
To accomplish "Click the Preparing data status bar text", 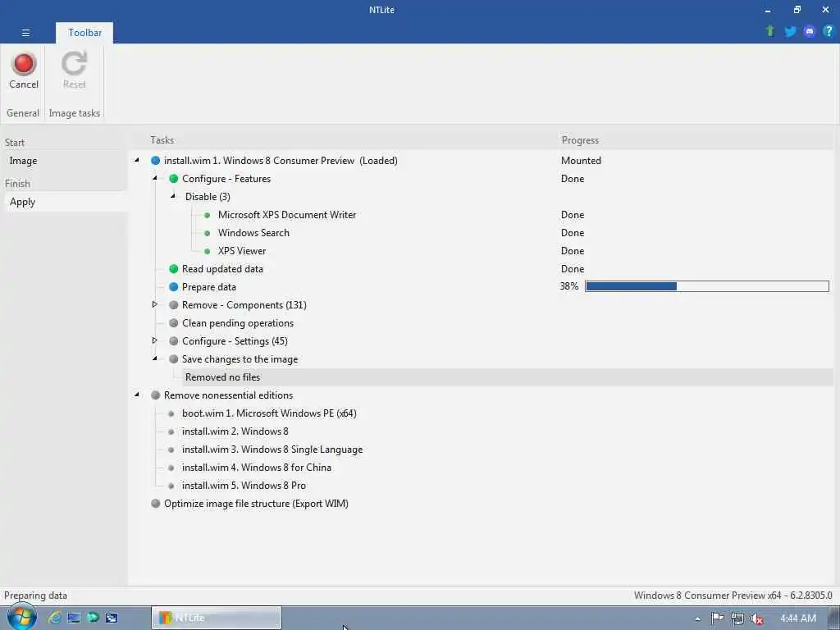I will click(35, 596).
